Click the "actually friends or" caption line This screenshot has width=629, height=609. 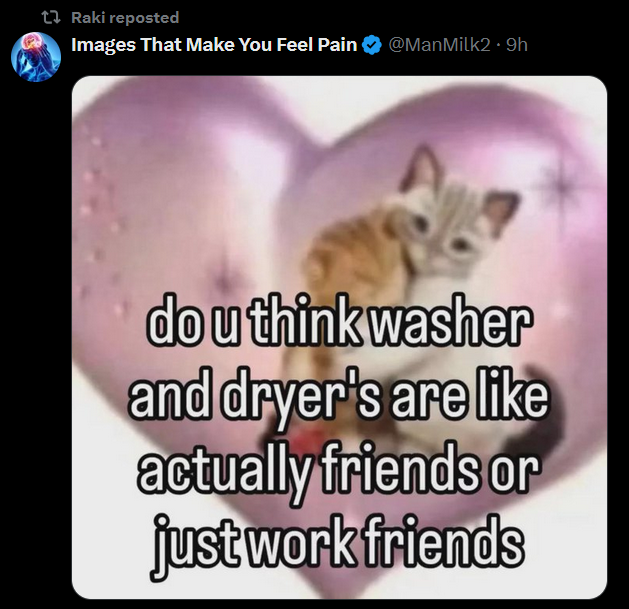coord(339,468)
